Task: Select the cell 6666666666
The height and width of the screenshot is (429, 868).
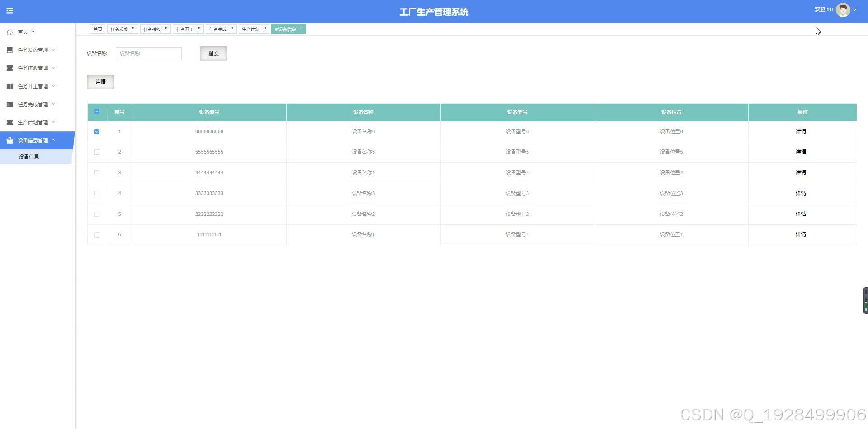Action: click(x=209, y=131)
